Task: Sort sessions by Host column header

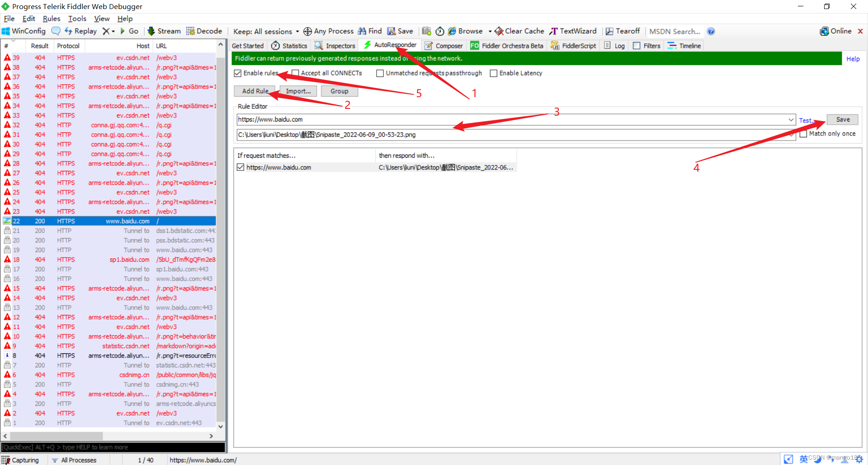Action: pyautogui.click(x=118, y=46)
